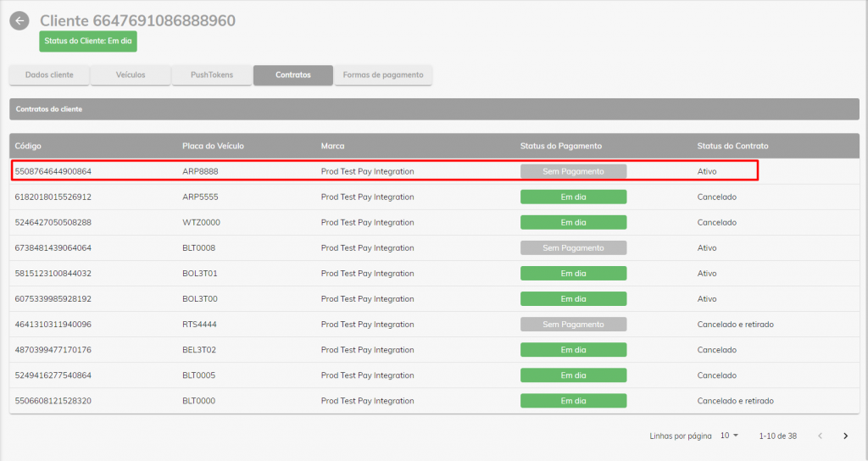
Task: Click Sem Pagamento badge for RTS4444
Action: pyautogui.click(x=574, y=325)
